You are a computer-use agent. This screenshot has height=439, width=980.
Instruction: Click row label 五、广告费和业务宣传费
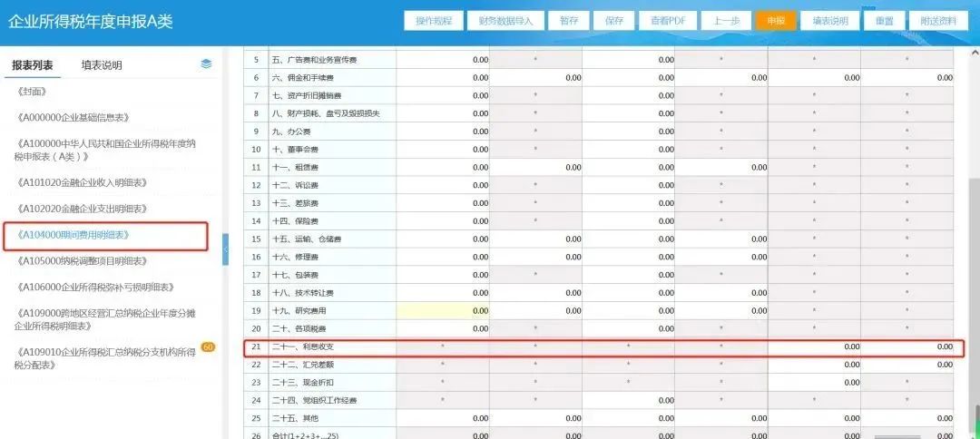click(314, 60)
